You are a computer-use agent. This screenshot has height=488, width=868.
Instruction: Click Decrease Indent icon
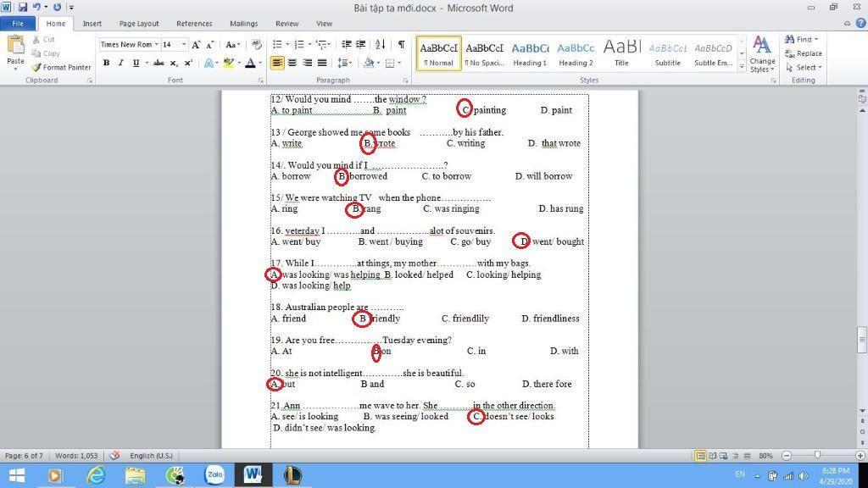click(347, 45)
